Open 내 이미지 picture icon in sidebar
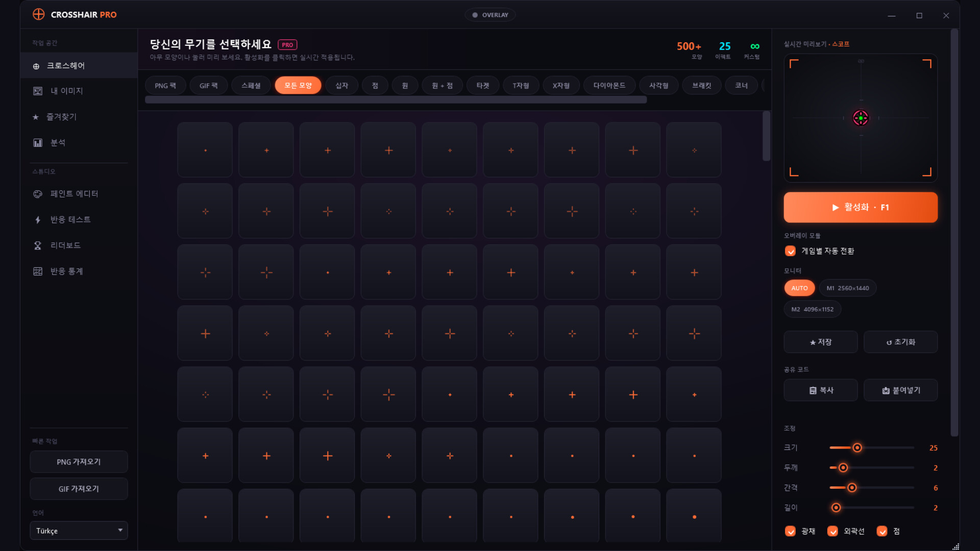 [38, 91]
